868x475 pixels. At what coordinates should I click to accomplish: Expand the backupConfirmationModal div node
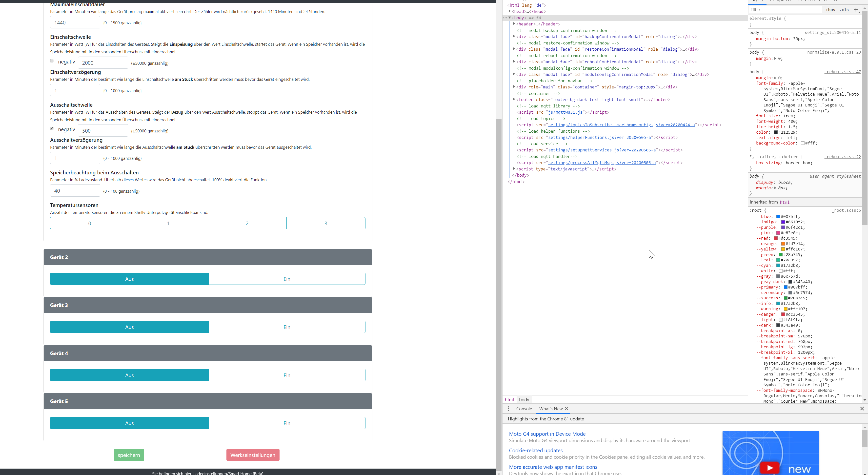514,36
